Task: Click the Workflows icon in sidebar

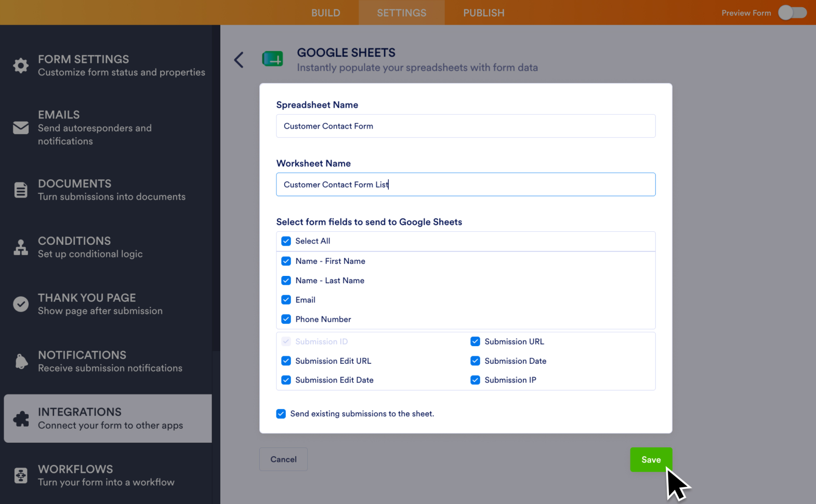Action: pos(21,475)
